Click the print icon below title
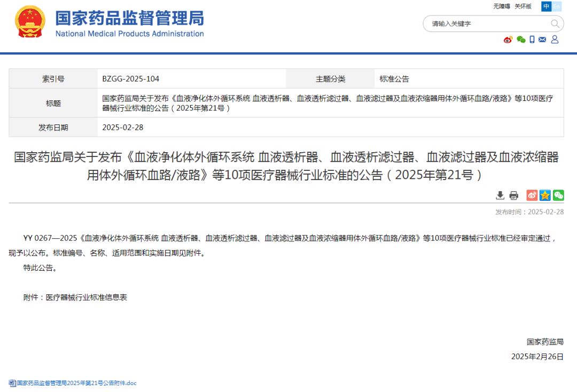The width and height of the screenshot is (577, 392). 514,195
